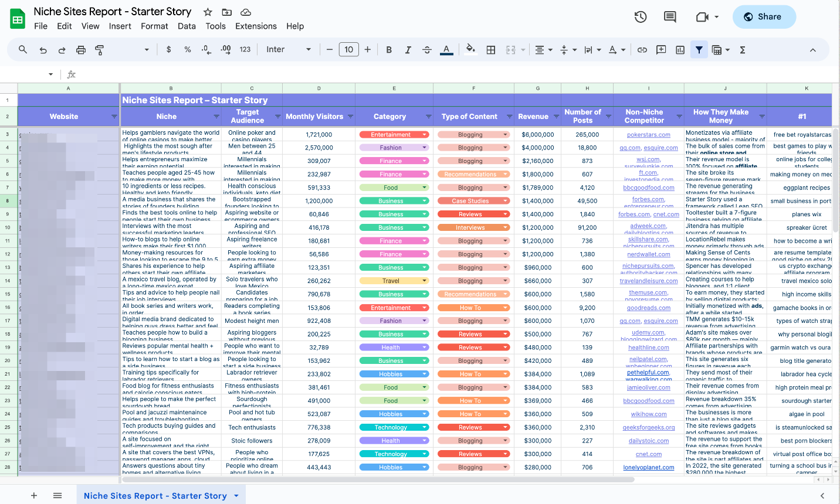Open bbcgoodfood.com link in Food row 7
Image resolution: width=840 pixels, height=504 pixels.
[648, 188]
